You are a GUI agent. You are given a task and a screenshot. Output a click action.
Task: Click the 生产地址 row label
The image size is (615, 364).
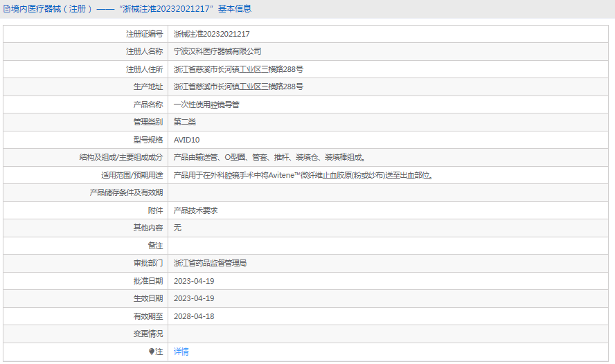[x=148, y=87]
